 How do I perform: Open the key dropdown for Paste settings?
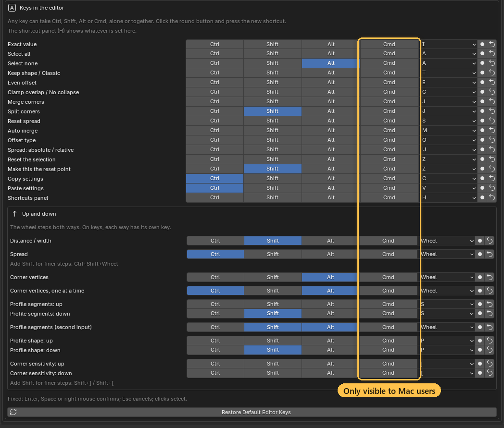[449, 188]
